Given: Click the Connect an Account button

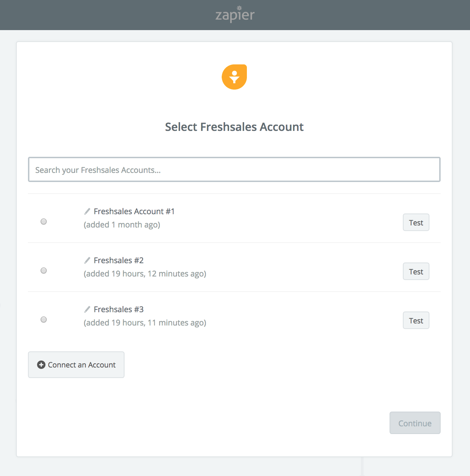Looking at the screenshot, I should pyautogui.click(x=76, y=365).
